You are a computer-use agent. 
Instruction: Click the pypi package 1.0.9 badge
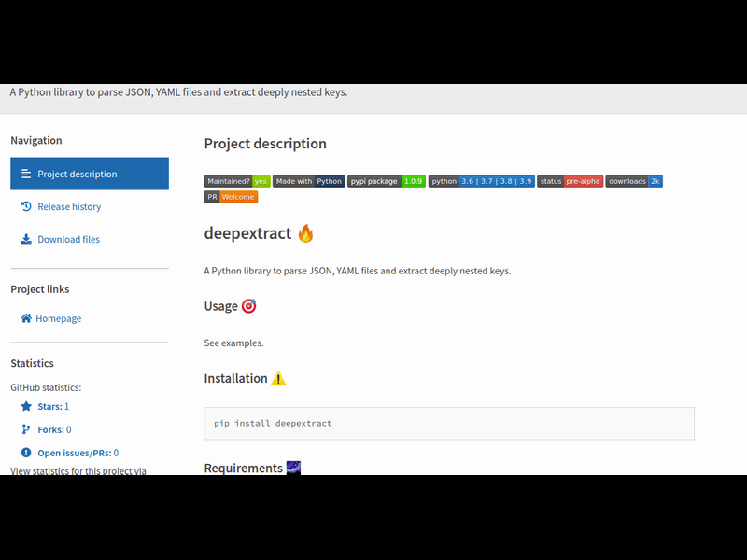[x=387, y=181]
